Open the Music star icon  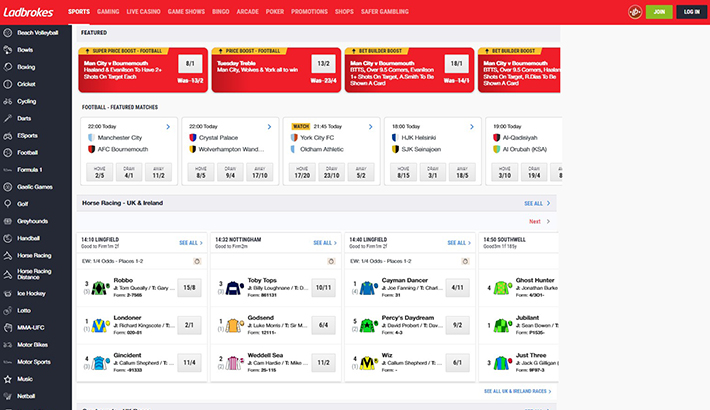[x=8, y=379]
